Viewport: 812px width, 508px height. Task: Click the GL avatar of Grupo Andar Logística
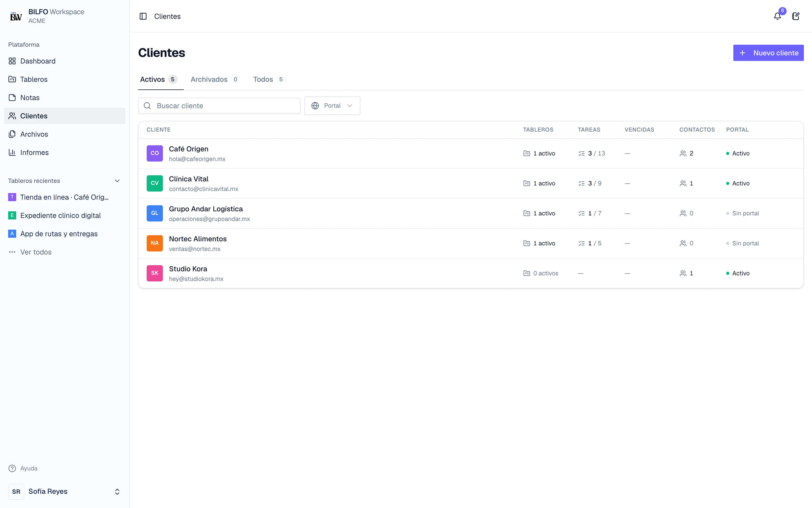pos(155,213)
